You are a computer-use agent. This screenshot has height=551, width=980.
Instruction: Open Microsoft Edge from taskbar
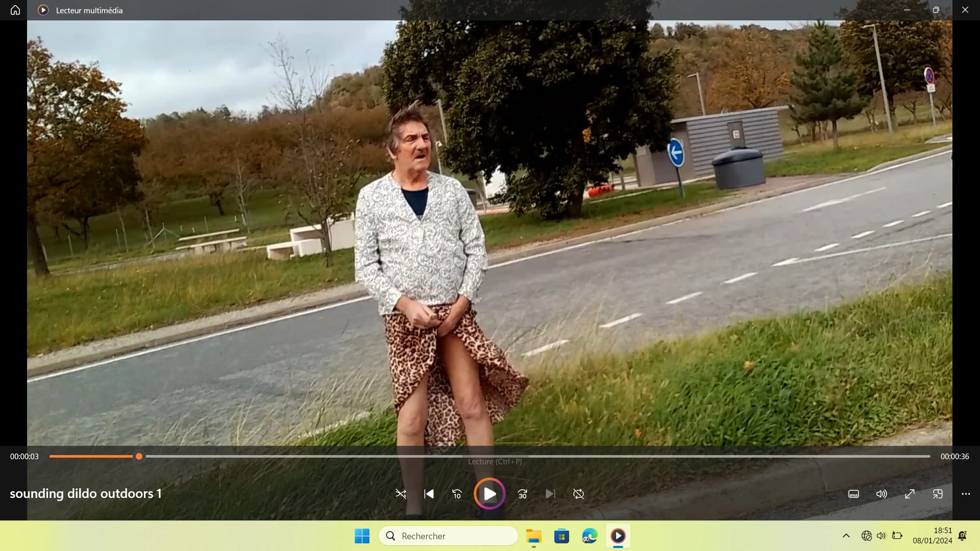(x=590, y=536)
